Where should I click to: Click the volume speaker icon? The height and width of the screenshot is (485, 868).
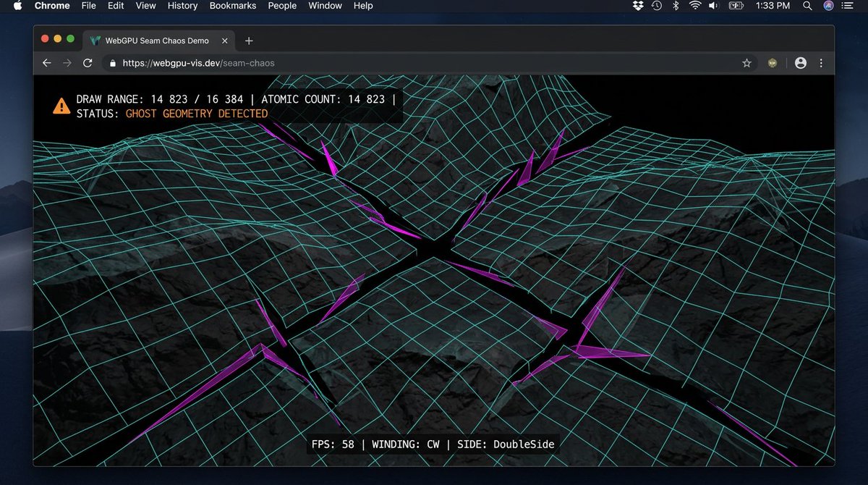pyautogui.click(x=714, y=6)
